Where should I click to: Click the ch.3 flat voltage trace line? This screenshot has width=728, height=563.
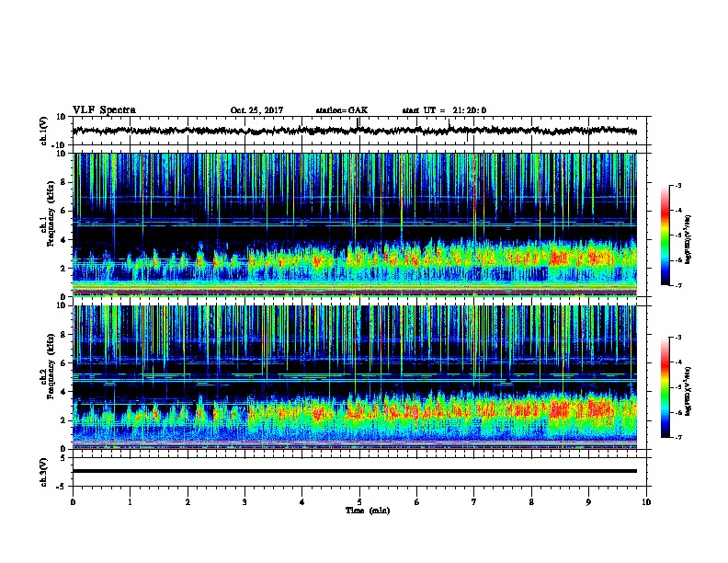[x=355, y=471]
